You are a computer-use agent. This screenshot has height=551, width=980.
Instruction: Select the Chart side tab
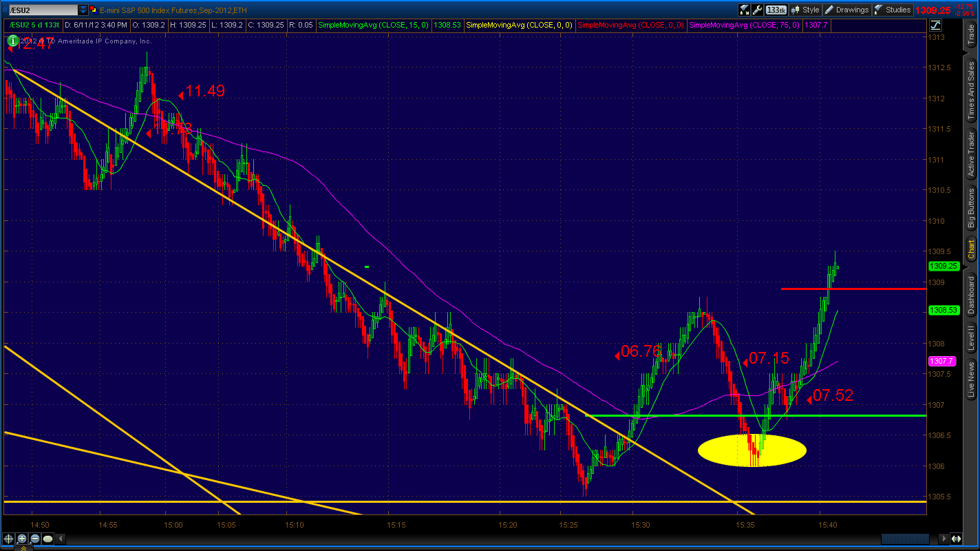coord(971,249)
